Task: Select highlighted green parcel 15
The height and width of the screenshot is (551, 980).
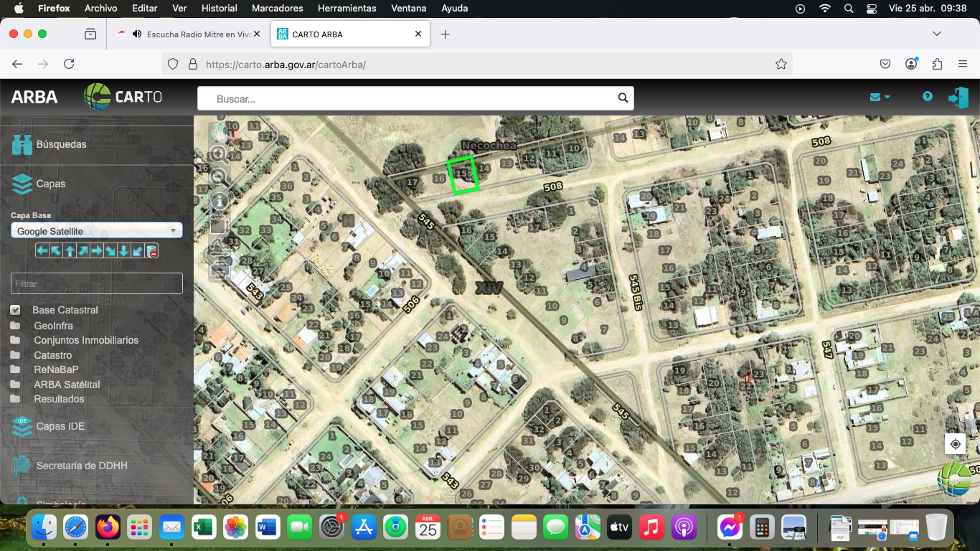Action: (463, 175)
